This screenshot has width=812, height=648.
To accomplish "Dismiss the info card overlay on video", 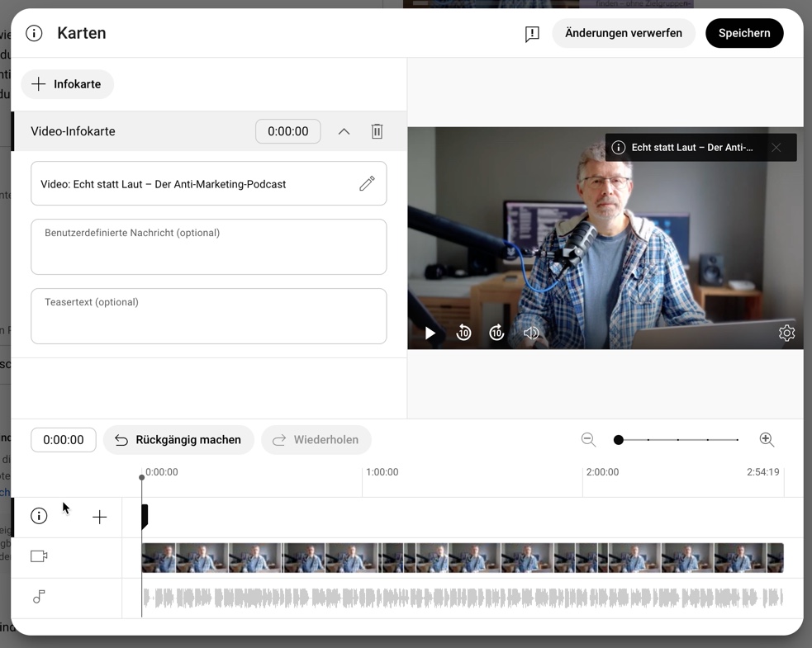I will [x=776, y=148].
